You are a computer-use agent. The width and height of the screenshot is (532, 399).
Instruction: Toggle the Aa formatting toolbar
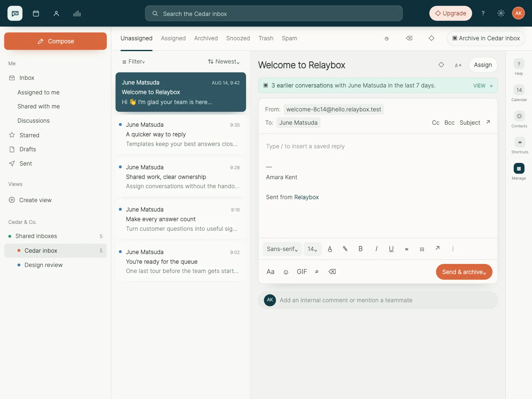(x=270, y=272)
